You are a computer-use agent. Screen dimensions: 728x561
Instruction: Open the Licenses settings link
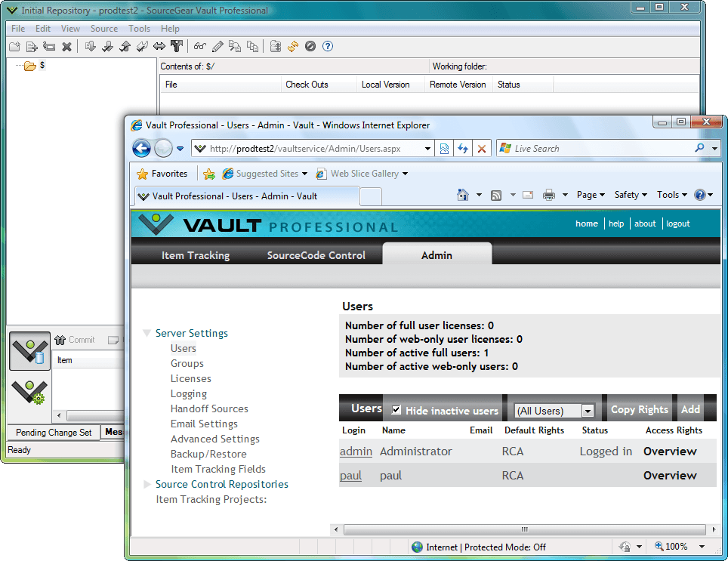191,378
